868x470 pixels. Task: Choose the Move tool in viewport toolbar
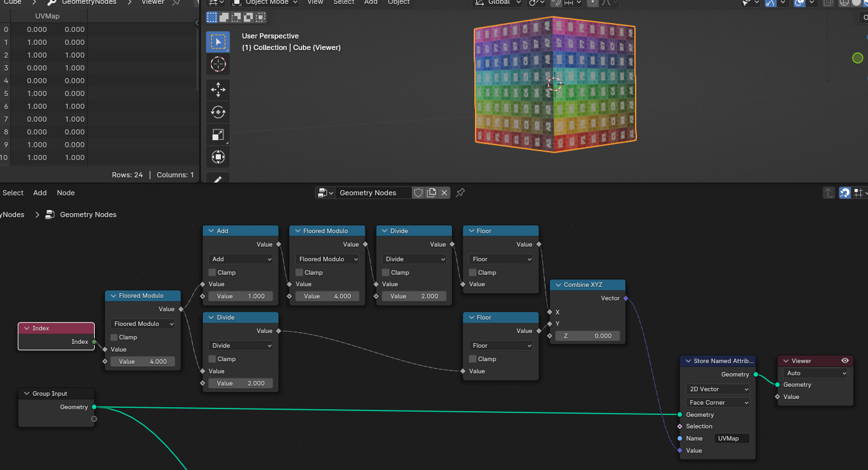point(218,89)
